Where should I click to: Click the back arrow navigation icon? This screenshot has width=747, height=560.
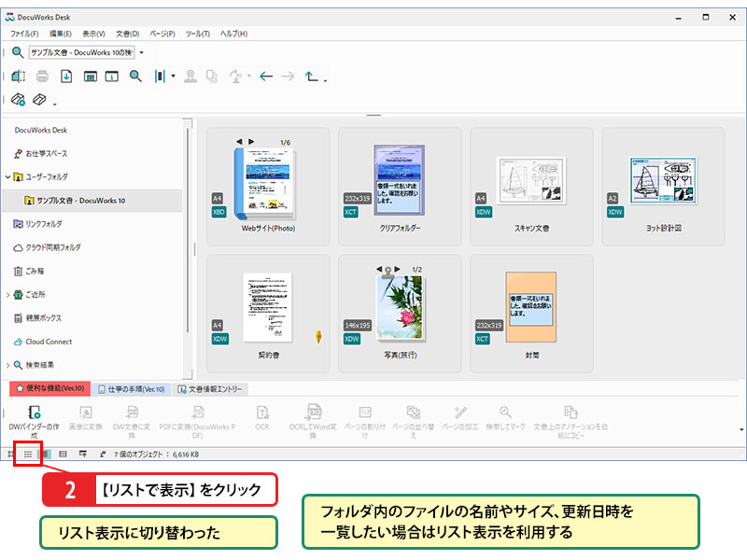(266, 77)
